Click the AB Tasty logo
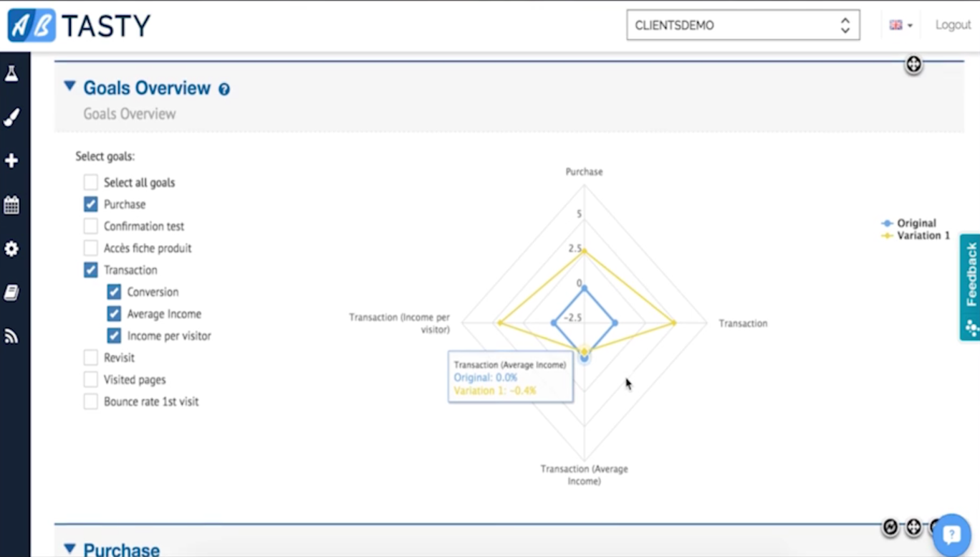The height and width of the screenshot is (557, 980). pyautogui.click(x=79, y=26)
